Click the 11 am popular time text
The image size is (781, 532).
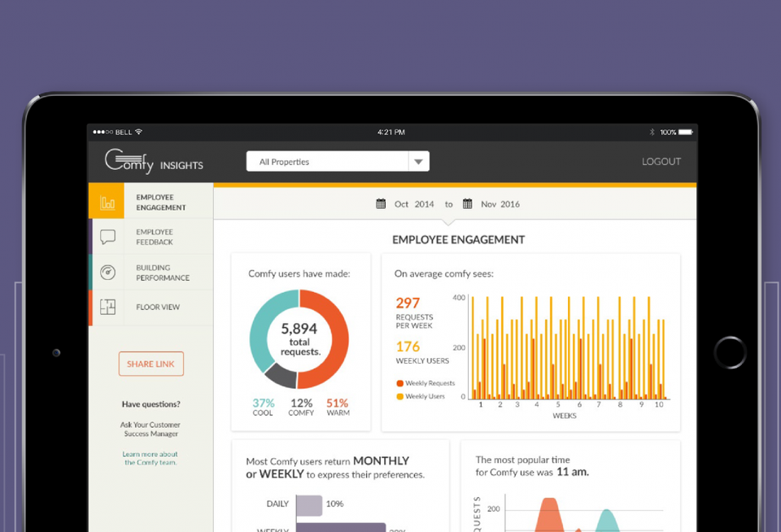(x=572, y=472)
